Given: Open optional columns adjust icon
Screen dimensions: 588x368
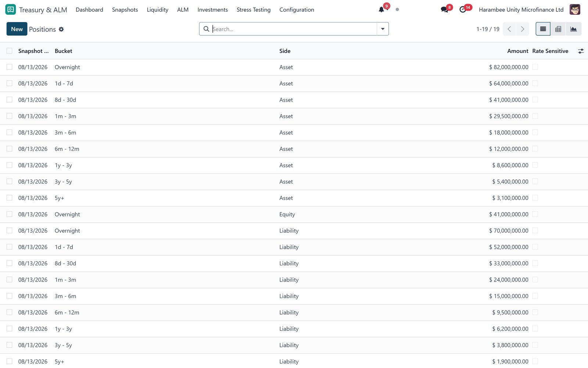Looking at the screenshot, I should (581, 51).
